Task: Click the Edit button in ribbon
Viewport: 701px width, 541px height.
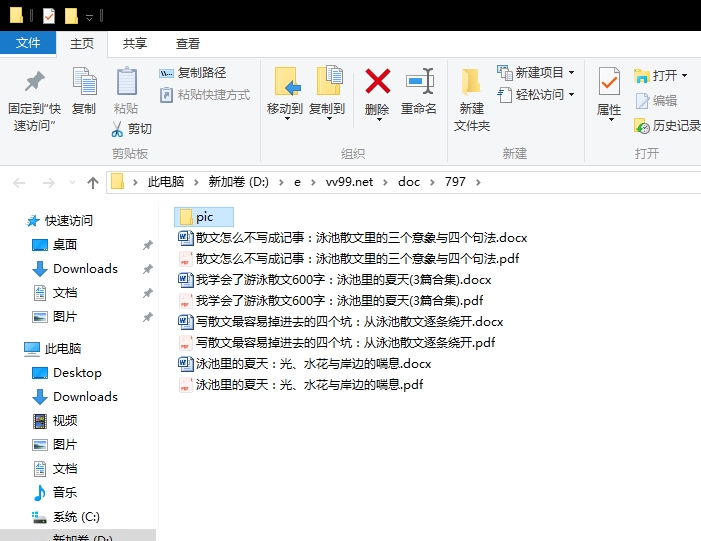Action: (656, 101)
